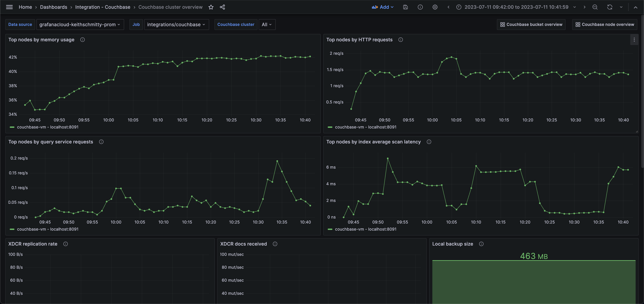Expand the Couchbase cluster All dropdown
Image resolution: width=644 pixels, height=304 pixels.
click(266, 24)
